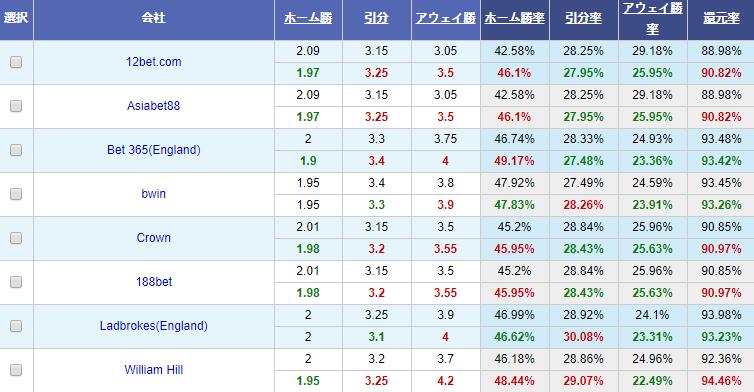The image size is (754, 392).
Task: Sort by 引分 column header
Action: pyautogui.click(x=376, y=18)
